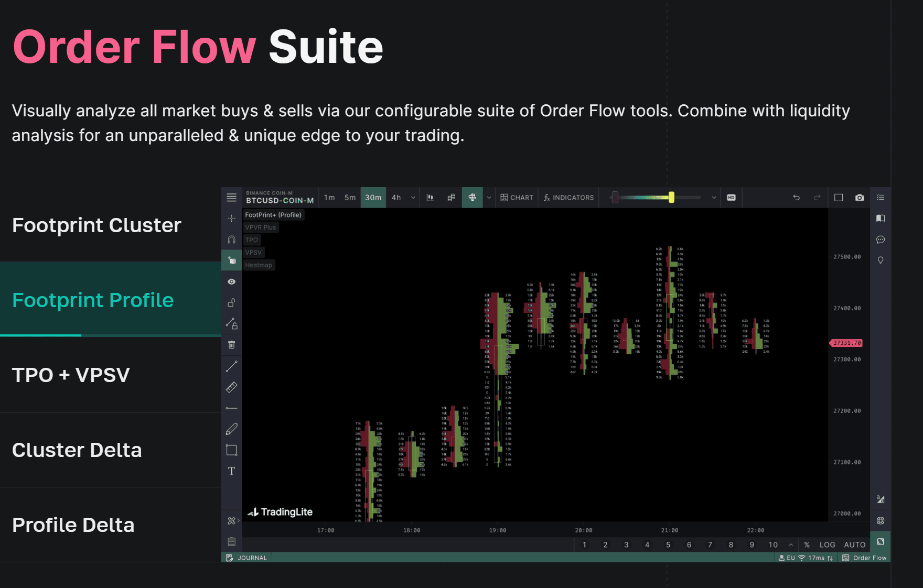Select the TPO + VPSV tab
The width and height of the screenshot is (923, 588).
pyautogui.click(x=110, y=375)
